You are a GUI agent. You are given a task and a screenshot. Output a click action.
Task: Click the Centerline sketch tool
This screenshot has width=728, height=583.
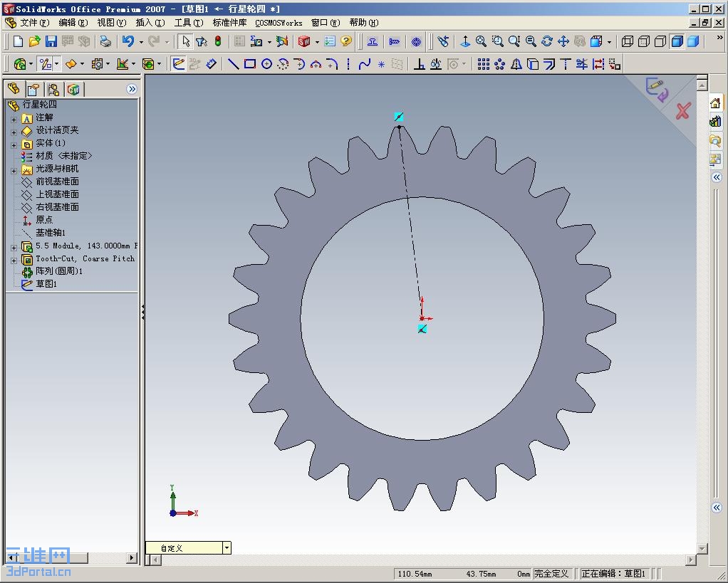[x=348, y=64]
